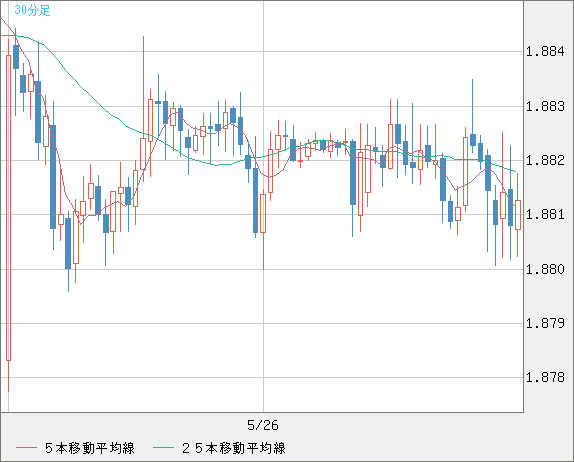Screen dimensions: 574x462
Task: Click the 1.882 price axis label
Action: [545, 160]
